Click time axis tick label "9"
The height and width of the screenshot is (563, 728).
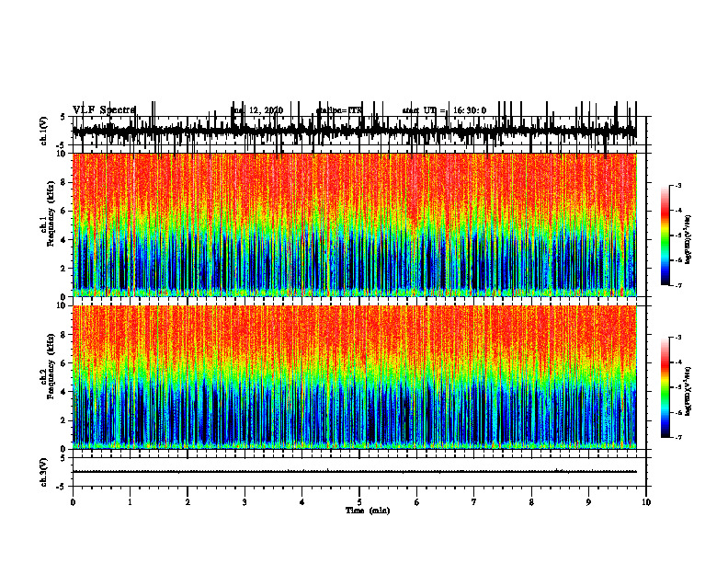tap(588, 502)
